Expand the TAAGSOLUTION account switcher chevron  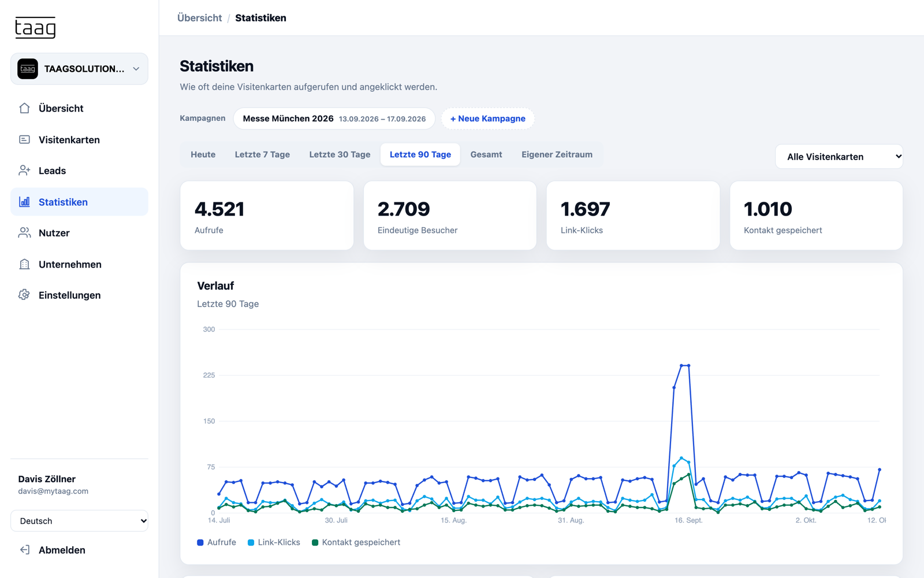(x=136, y=69)
